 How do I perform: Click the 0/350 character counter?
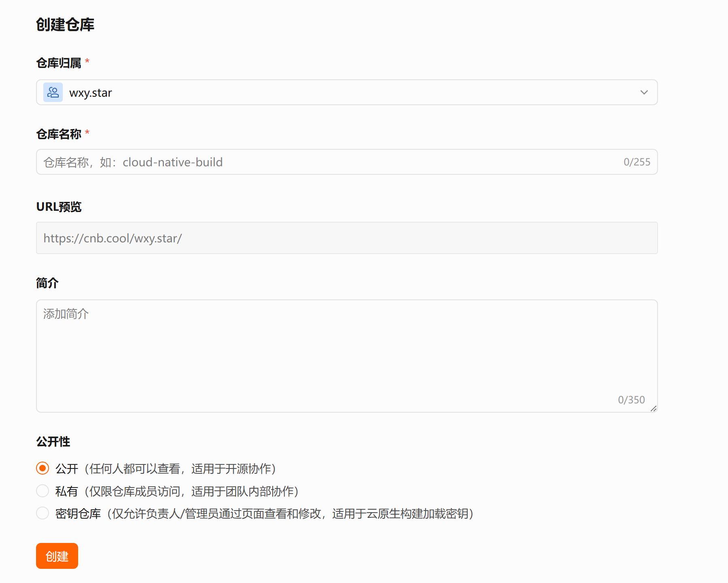coord(631,400)
